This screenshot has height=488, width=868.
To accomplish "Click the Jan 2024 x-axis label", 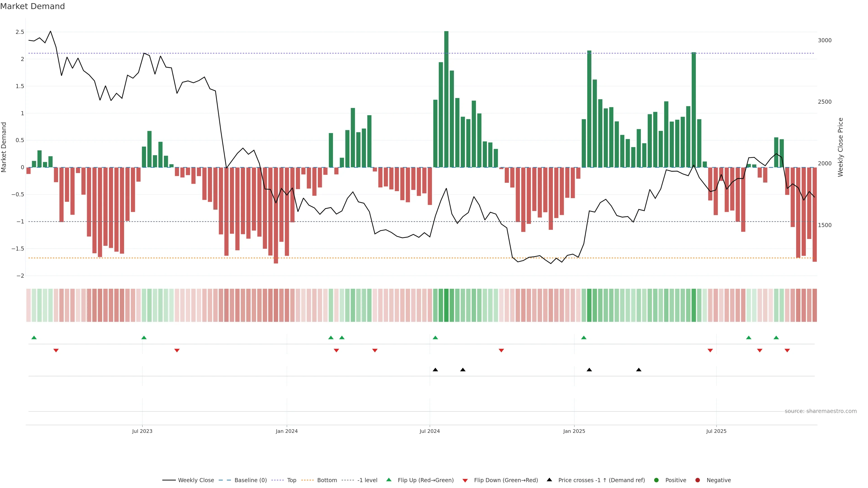I will click(x=286, y=431).
